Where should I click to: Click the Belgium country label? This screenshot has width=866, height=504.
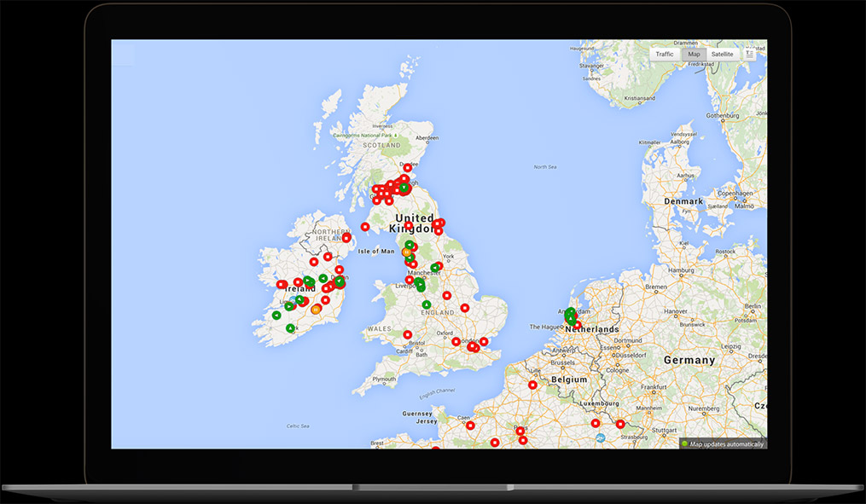tap(569, 379)
